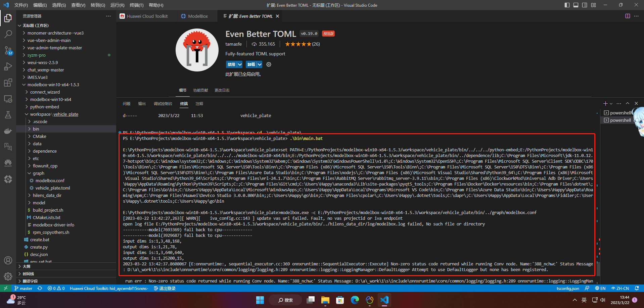The width and height of the screenshot is (644, 308).
Task: Switch to the 输出 panel tab
Action: (x=142, y=104)
